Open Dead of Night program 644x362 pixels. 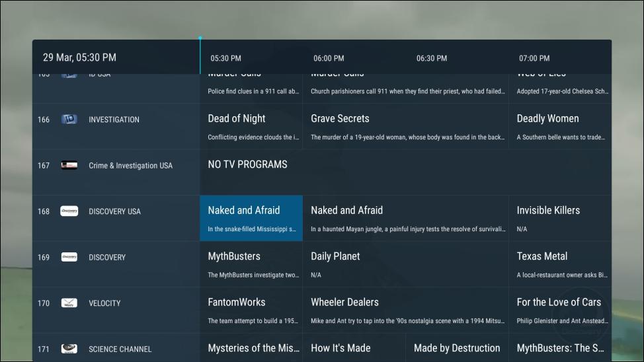(x=251, y=126)
